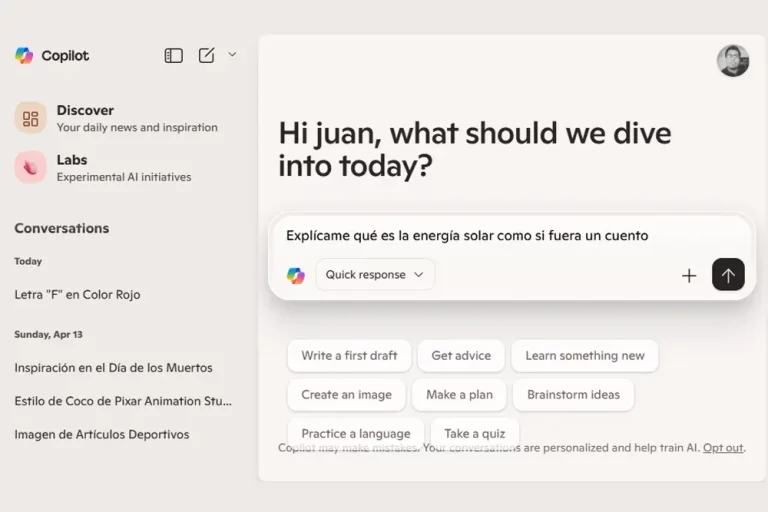Click the Copilot logo in sidebar header
The image size is (768, 512).
point(24,56)
